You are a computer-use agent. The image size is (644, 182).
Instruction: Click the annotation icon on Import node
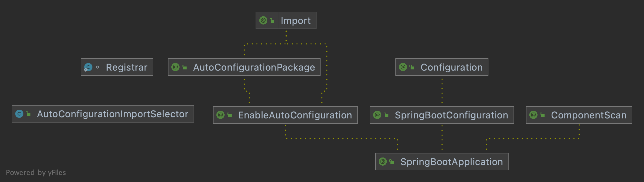pos(263,20)
